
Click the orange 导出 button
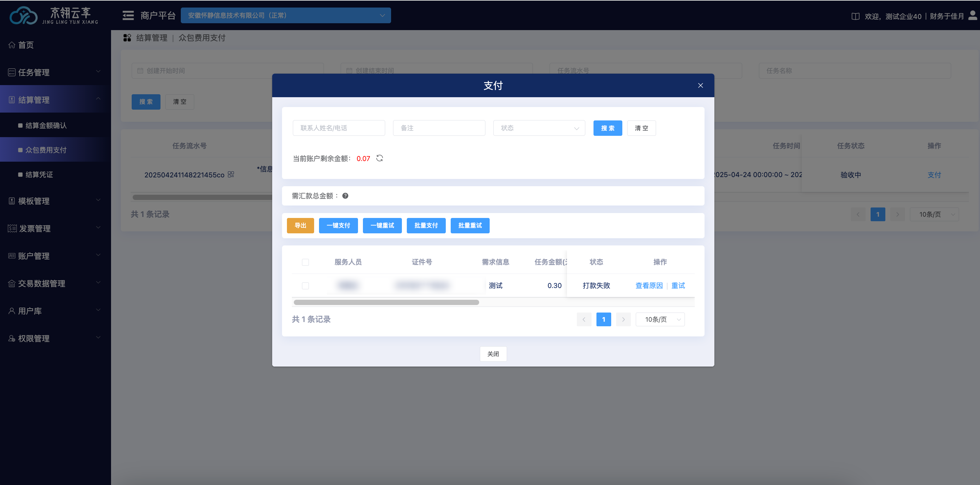tap(300, 225)
